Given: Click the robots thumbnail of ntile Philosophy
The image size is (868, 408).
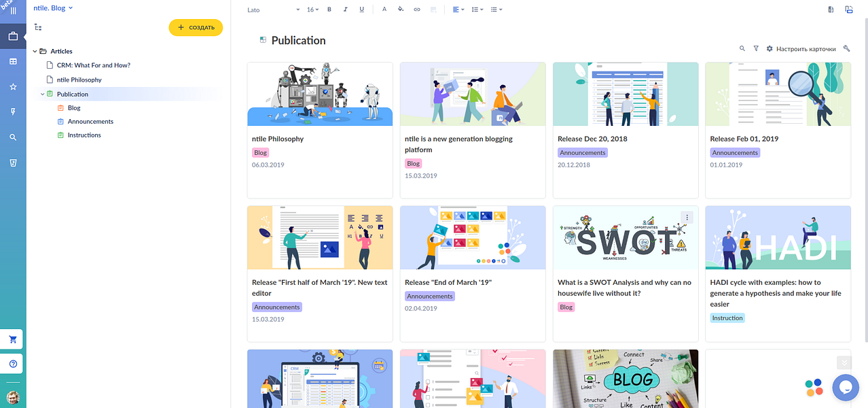Looking at the screenshot, I should pos(320,94).
